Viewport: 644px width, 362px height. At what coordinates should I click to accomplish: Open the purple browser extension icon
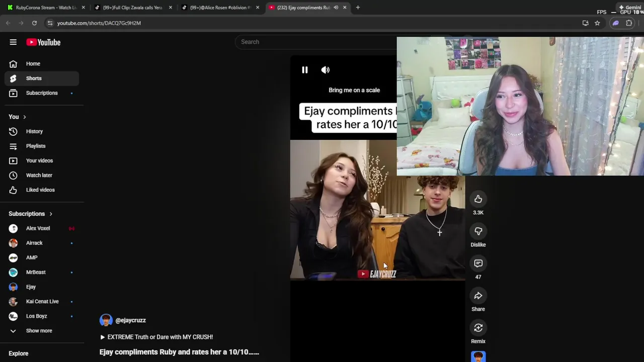[x=615, y=23]
